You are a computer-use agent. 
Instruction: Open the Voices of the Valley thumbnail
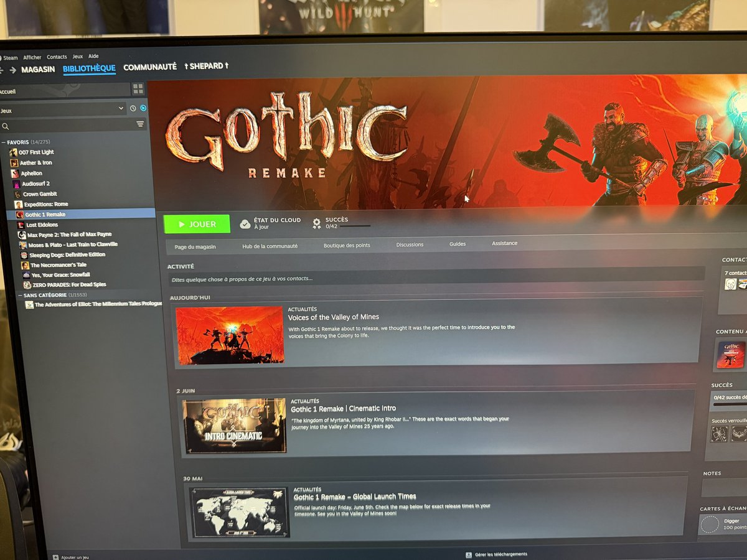tap(230, 336)
